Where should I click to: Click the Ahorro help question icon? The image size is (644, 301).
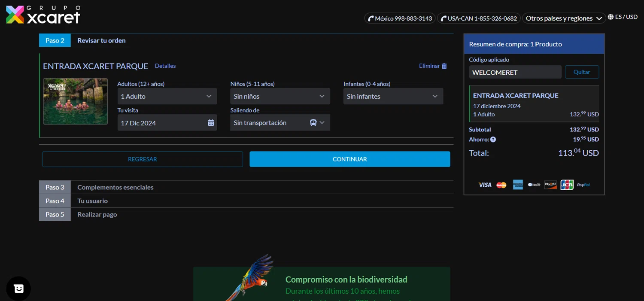pos(493,140)
